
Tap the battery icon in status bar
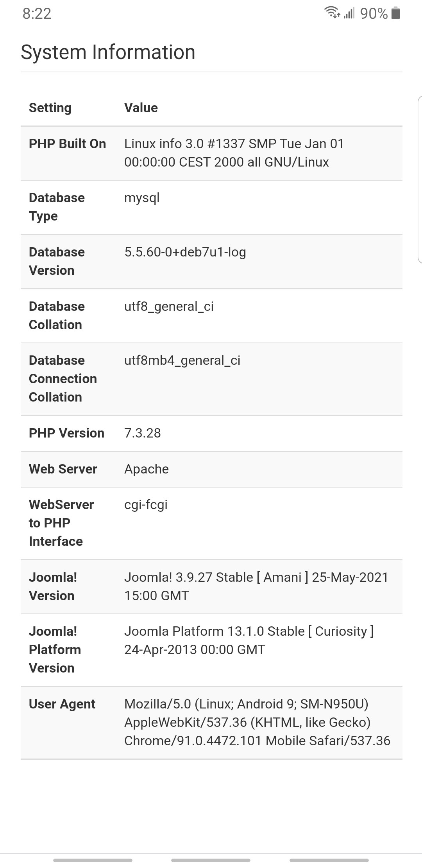(395, 13)
